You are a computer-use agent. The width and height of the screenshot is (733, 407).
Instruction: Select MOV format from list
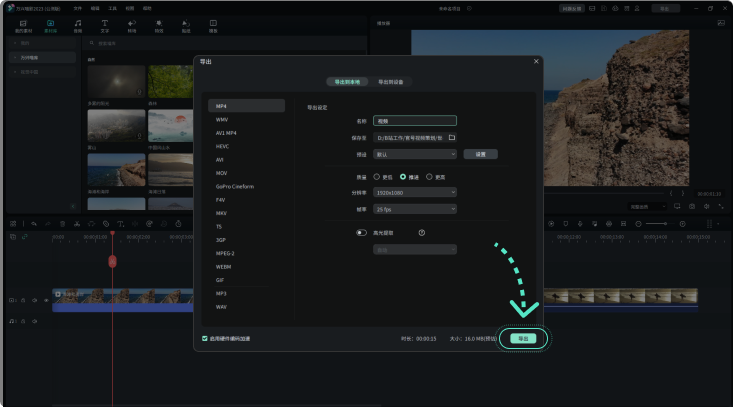(222, 173)
